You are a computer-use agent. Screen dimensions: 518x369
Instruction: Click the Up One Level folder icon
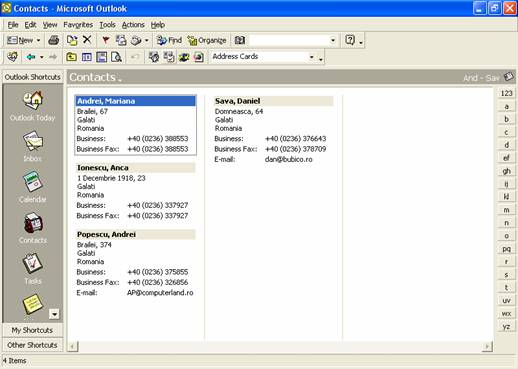coord(71,57)
